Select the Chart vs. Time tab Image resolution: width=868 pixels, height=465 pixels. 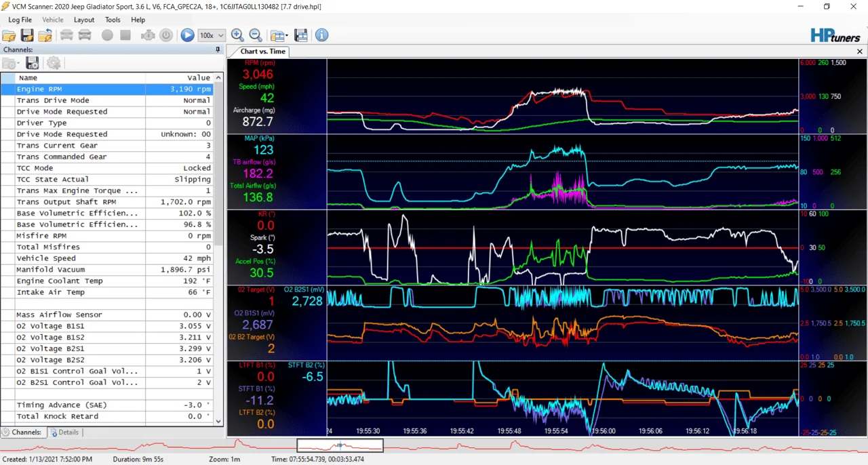click(263, 52)
